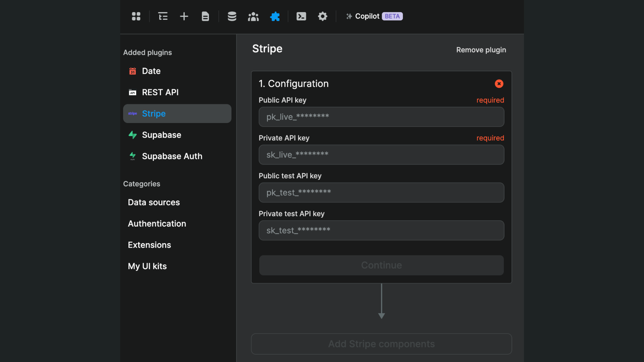644x362 pixels.
Task: Click the plus icon to add new element
Action: point(184,16)
